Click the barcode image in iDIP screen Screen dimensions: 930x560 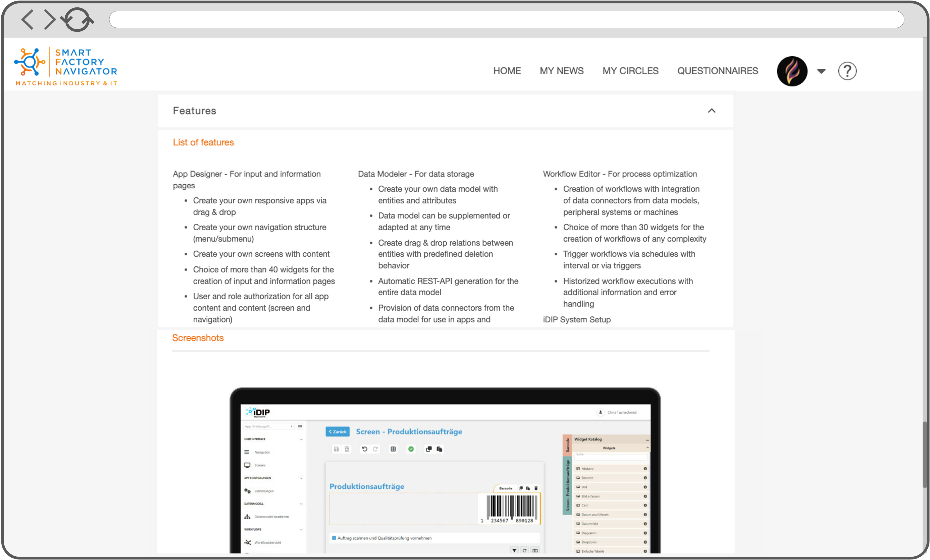[509, 509]
